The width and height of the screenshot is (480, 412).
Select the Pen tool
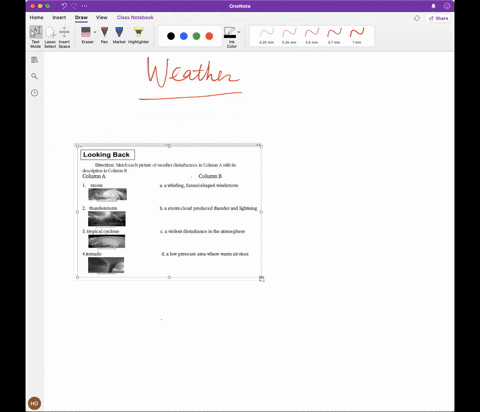tap(104, 35)
